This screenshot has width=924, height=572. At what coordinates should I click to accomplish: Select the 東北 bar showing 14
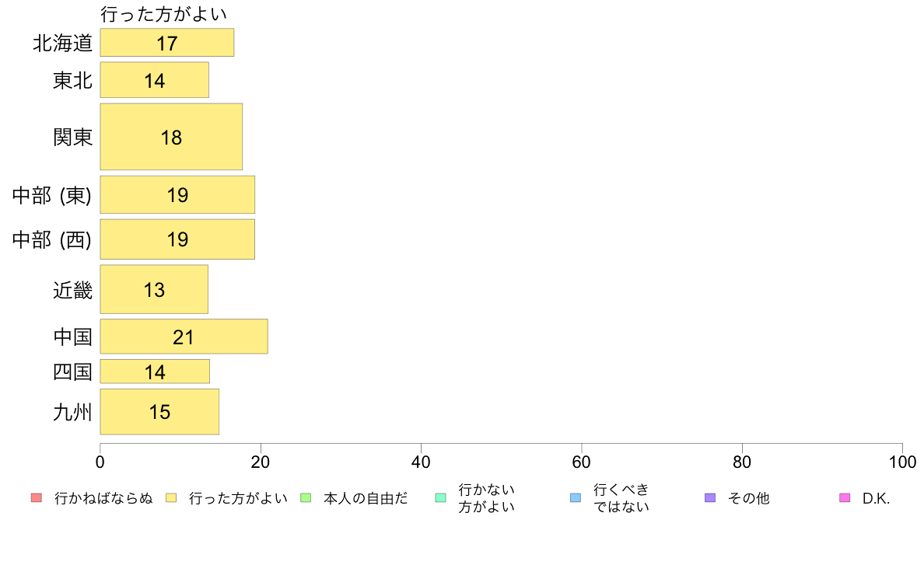click(x=155, y=80)
